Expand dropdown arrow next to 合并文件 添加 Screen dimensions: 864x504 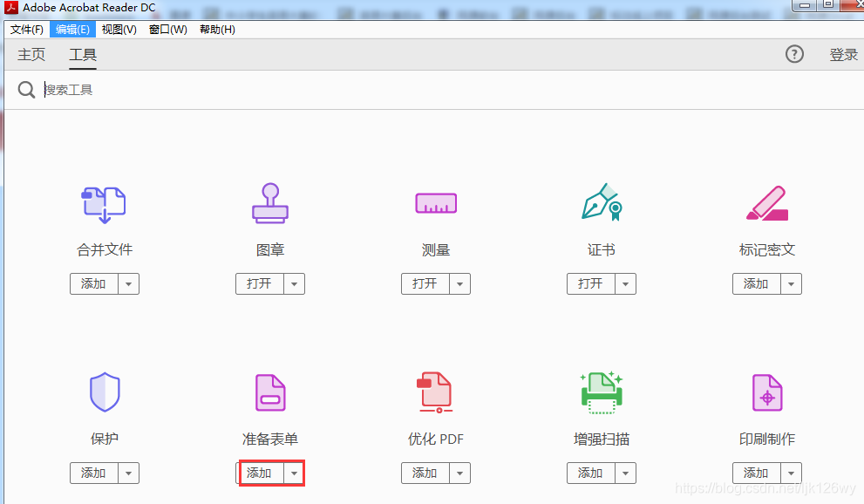tap(128, 284)
